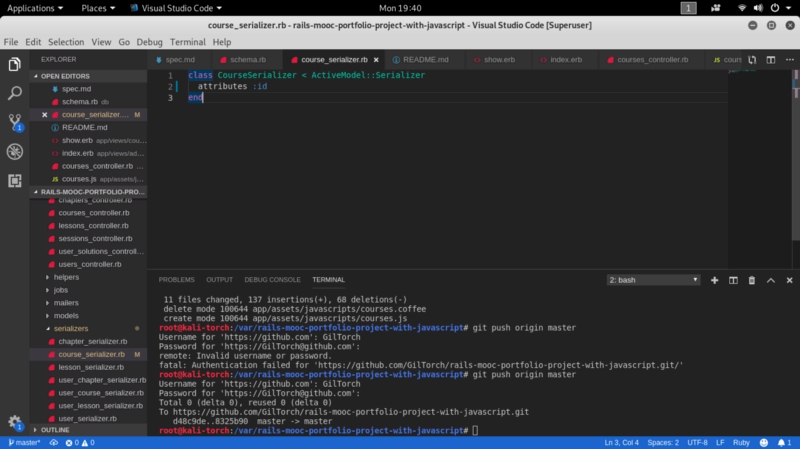Open the volume speaker icon
The image size is (800, 449).
758,8
